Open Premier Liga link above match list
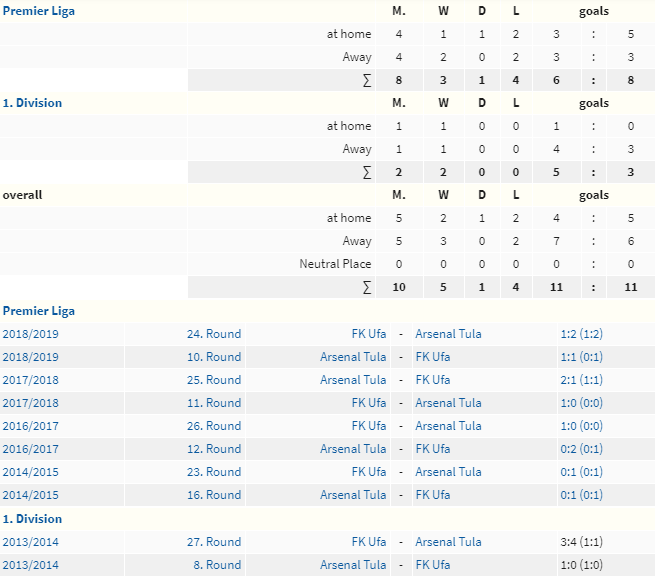Screen dimensions: 655x576 38,311
